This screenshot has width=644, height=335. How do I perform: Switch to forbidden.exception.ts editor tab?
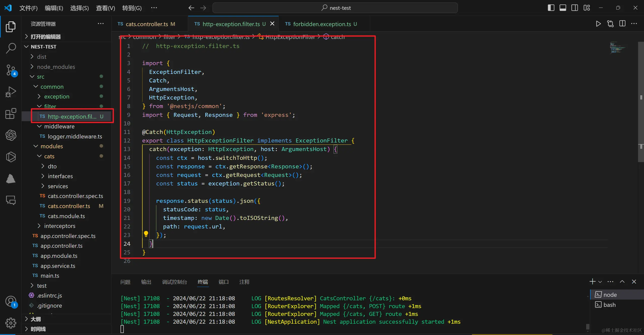324,24
